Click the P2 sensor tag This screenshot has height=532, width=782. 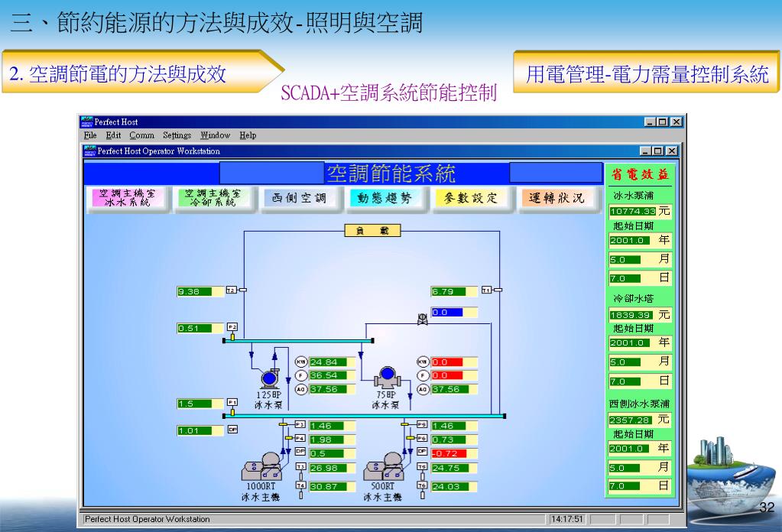232,326
